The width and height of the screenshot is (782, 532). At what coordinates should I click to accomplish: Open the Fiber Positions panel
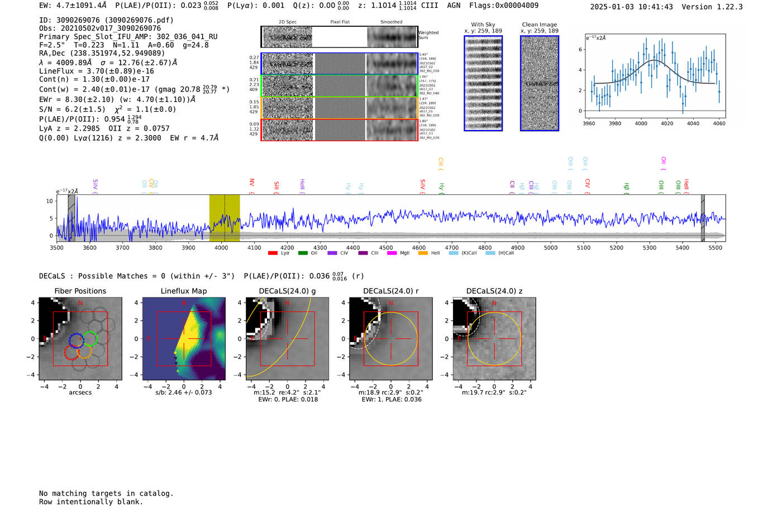pos(80,339)
